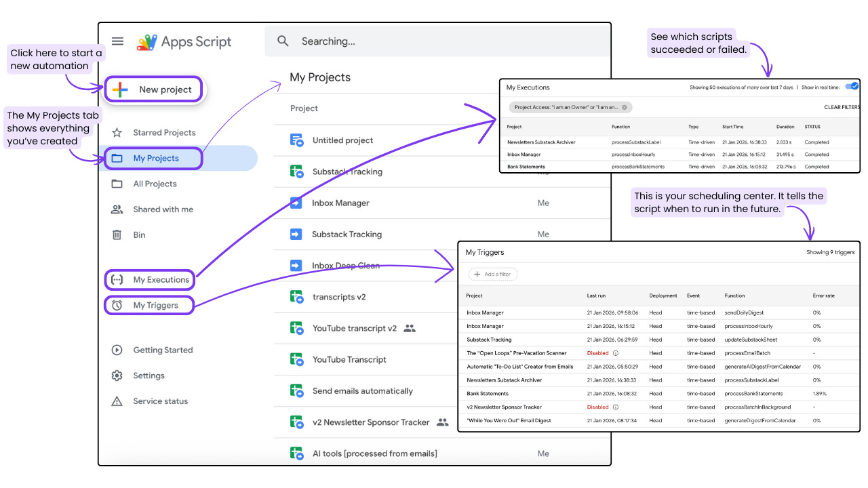Click the 213.796 s duration value
This screenshot has height=488, width=868.
pos(787,166)
